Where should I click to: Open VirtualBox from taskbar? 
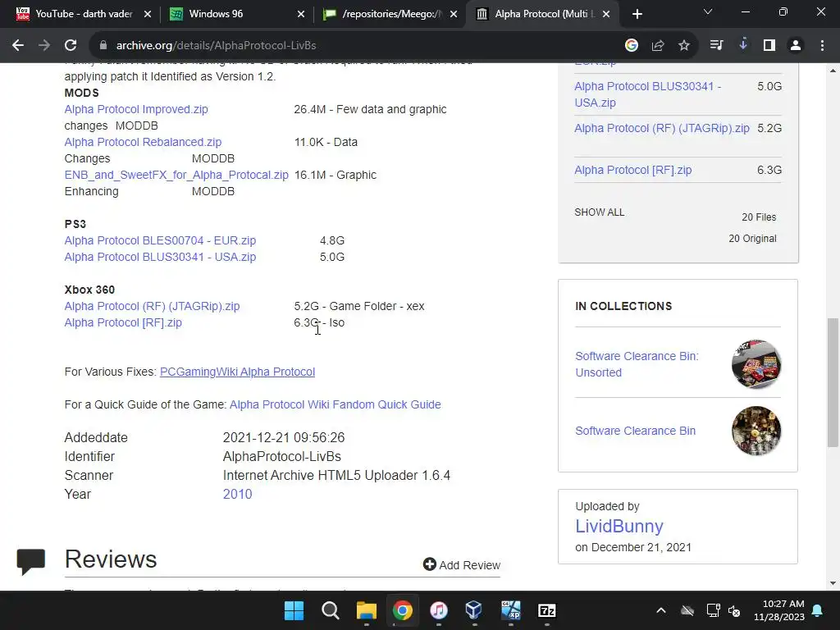(474, 610)
